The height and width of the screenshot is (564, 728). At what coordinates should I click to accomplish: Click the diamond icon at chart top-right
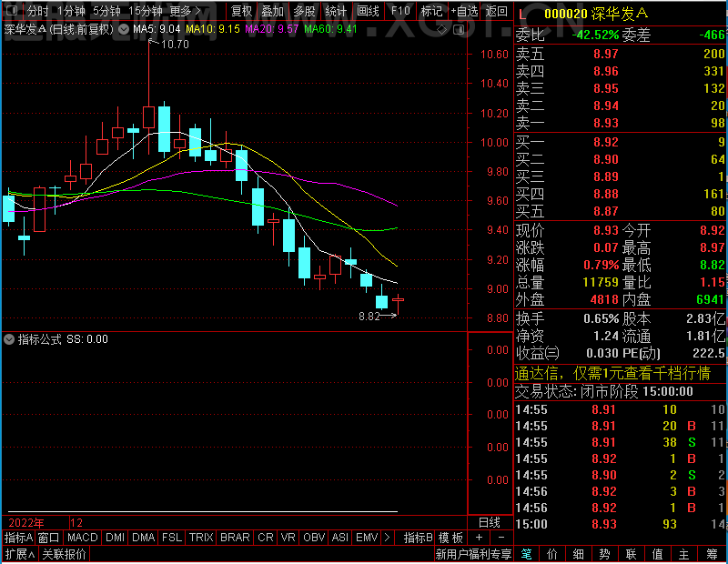point(442,30)
